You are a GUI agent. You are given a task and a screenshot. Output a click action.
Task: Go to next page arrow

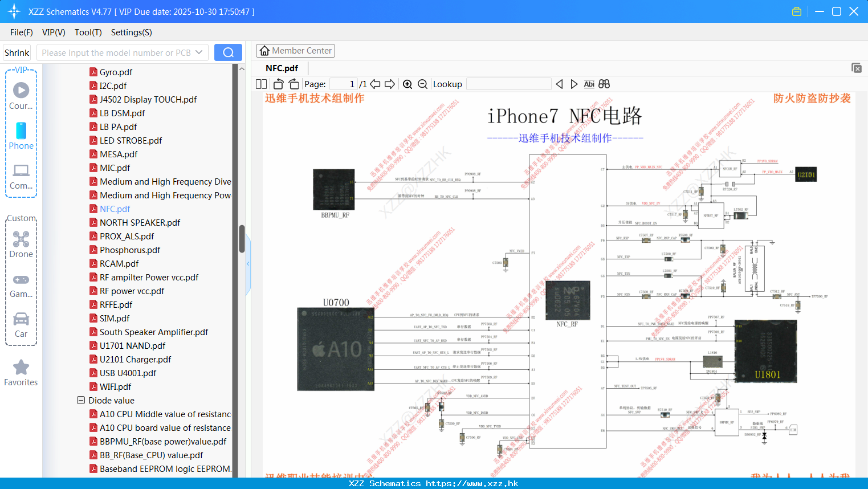pyautogui.click(x=390, y=84)
